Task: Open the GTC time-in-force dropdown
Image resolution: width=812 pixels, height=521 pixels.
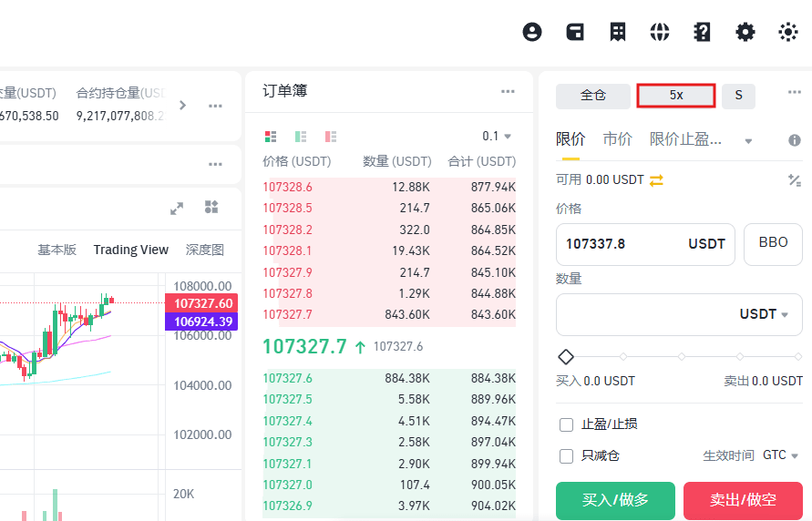Action: 780,455
